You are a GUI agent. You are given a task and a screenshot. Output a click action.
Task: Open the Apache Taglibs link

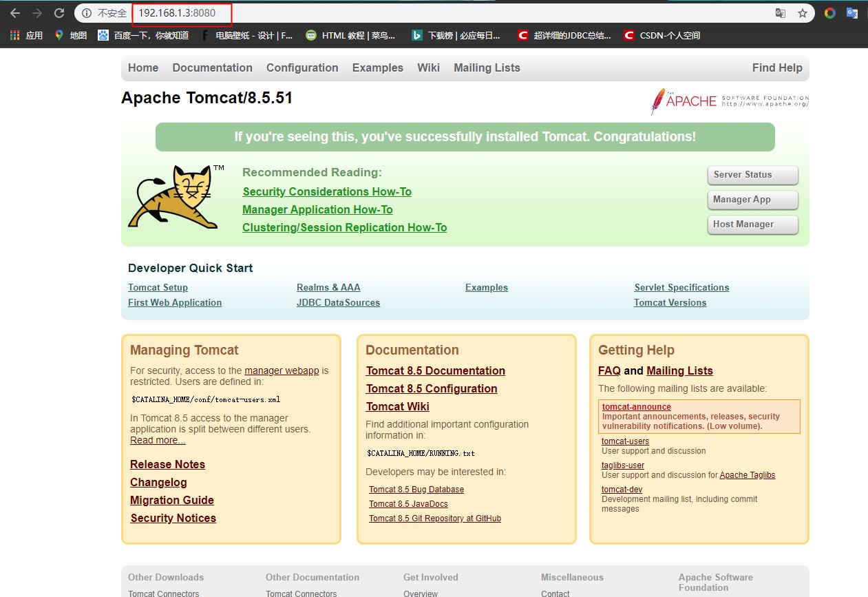(x=748, y=475)
